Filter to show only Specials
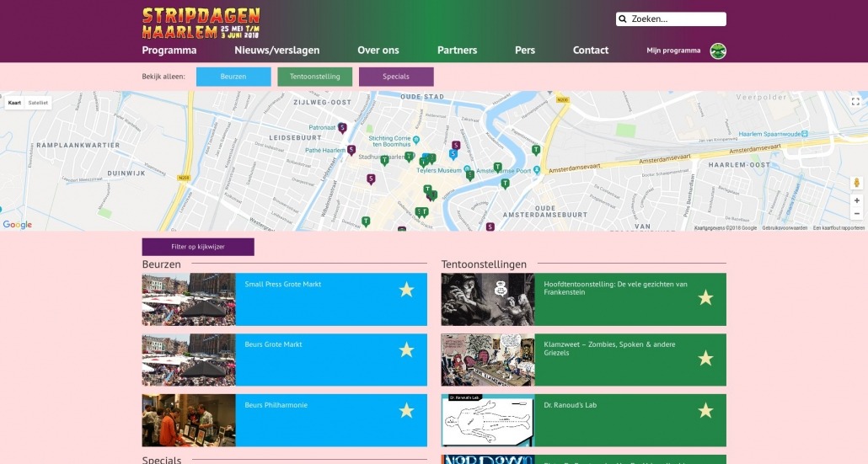The image size is (868, 464). coord(396,77)
